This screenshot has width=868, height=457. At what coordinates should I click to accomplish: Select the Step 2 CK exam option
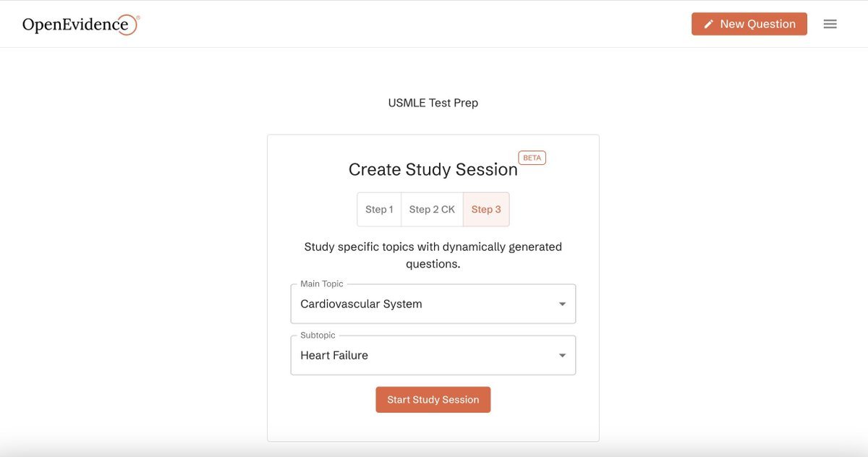(x=432, y=209)
